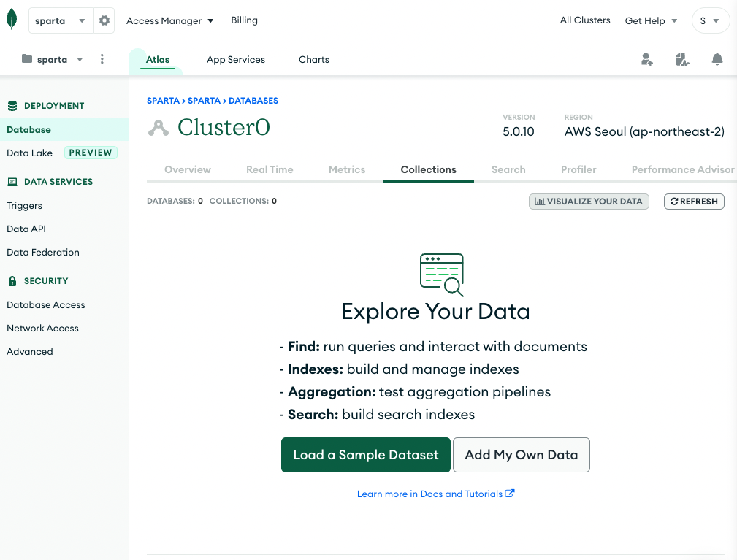Select the Collections tab
The height and width of the screenshot is (560, 737).
tap(428, 169)
